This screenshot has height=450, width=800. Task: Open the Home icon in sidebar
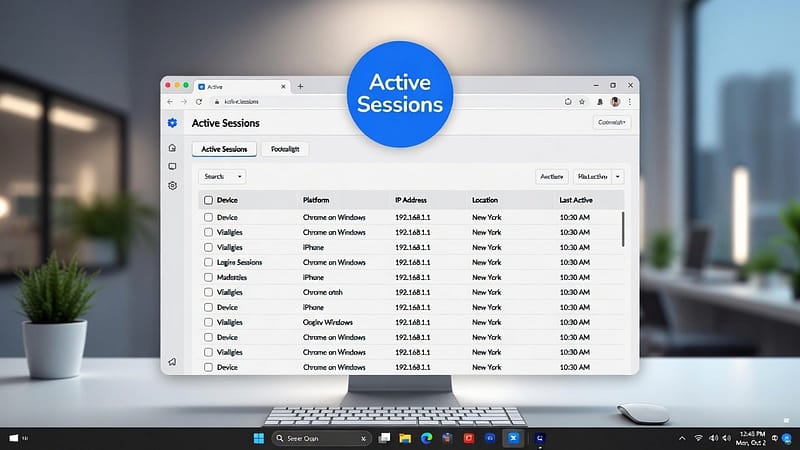coord(172,148)
